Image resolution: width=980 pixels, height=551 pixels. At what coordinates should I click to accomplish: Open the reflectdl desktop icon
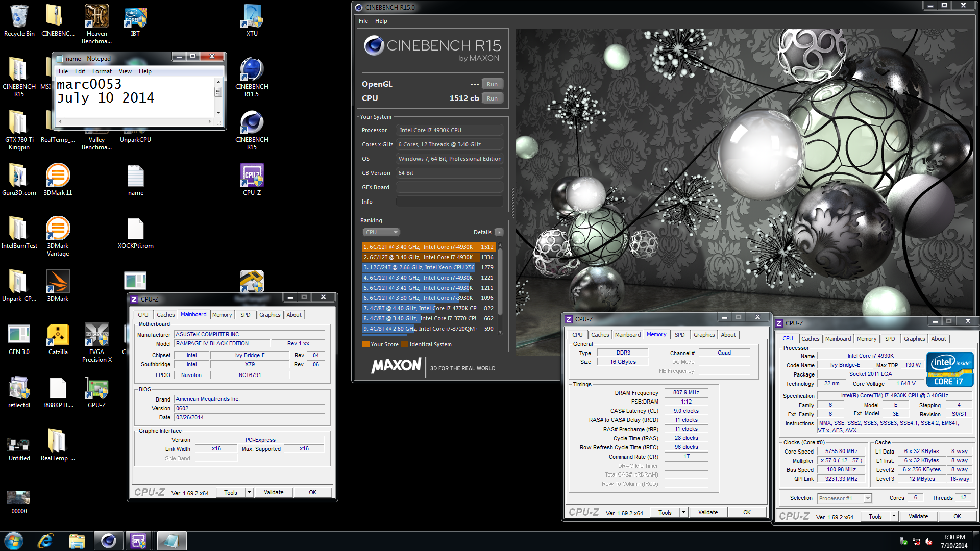click(19, 391)
